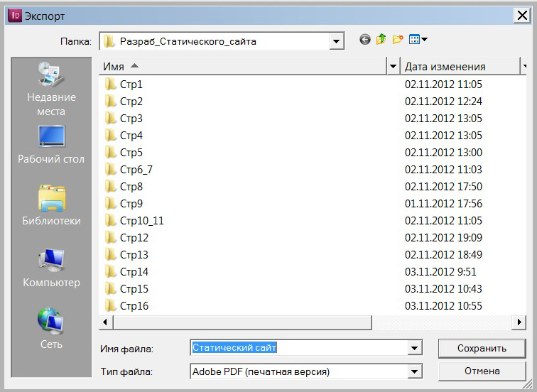This screenshot has height=392, width=537.
Task: Click the date 02.11.2012 13:00
Action: 443,153
